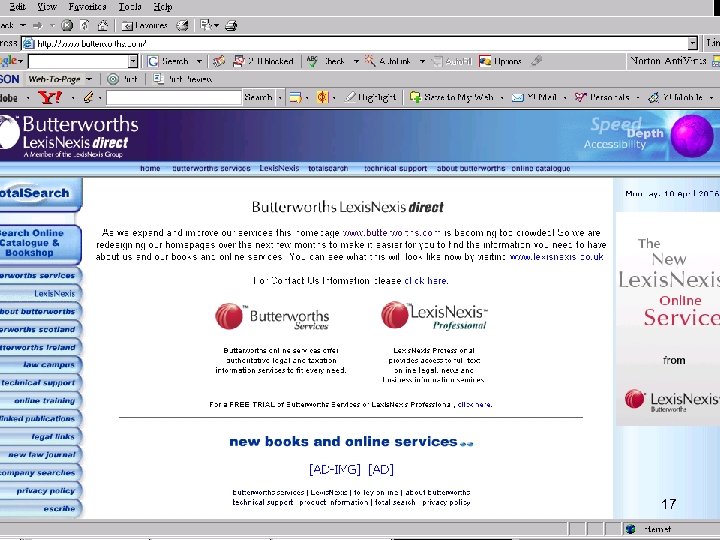Open Personals toolbar button
Screen dimensions: 720x540
point(602,97)
